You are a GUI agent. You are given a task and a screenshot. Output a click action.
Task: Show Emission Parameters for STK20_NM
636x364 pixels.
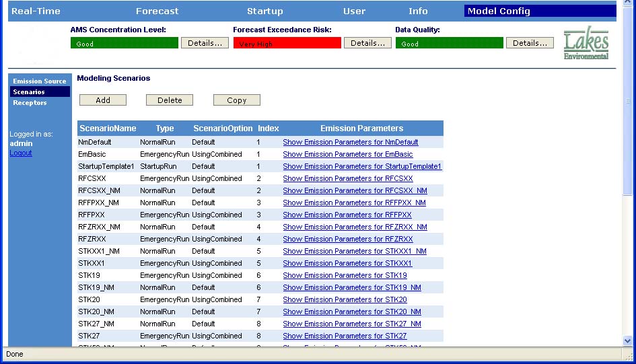point(351,312)
